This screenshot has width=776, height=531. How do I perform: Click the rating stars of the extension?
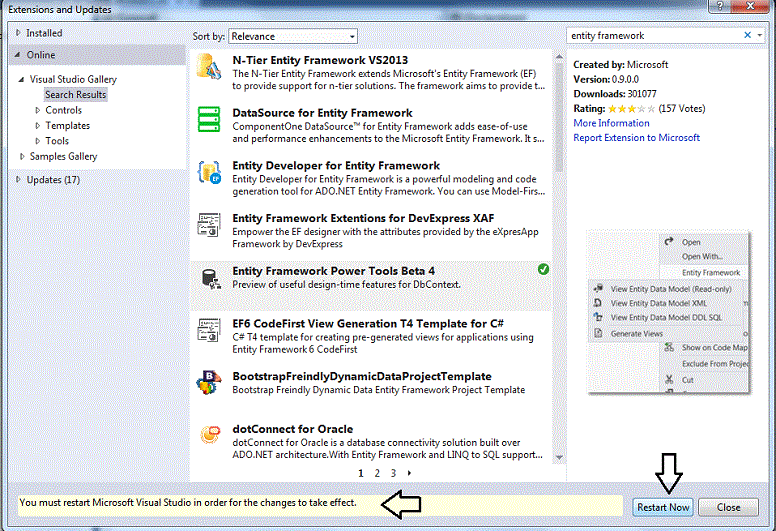click(631, 109)
